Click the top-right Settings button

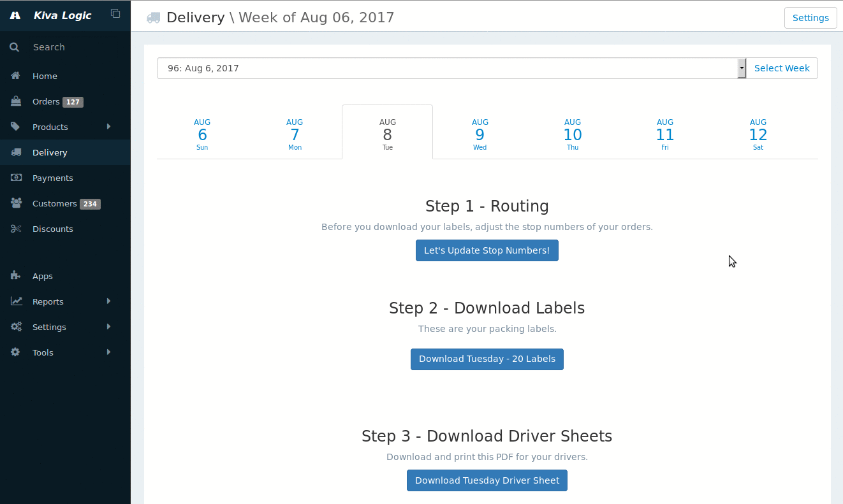point(810,18)
